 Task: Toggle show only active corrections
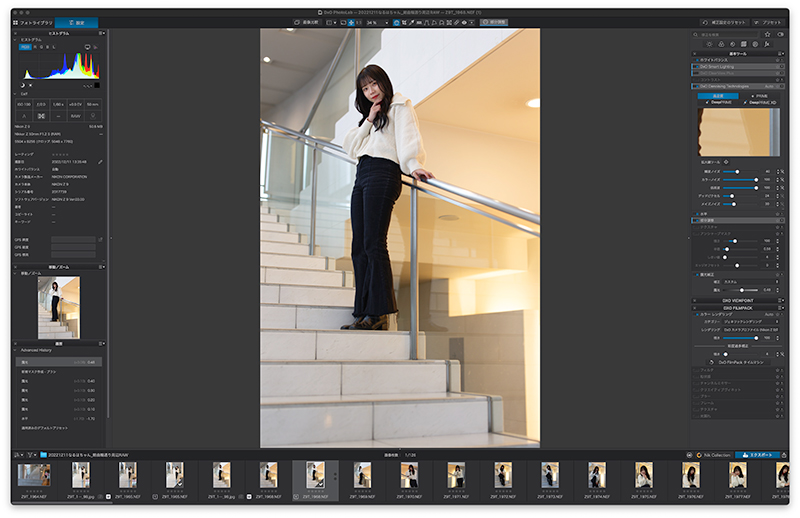780,34
